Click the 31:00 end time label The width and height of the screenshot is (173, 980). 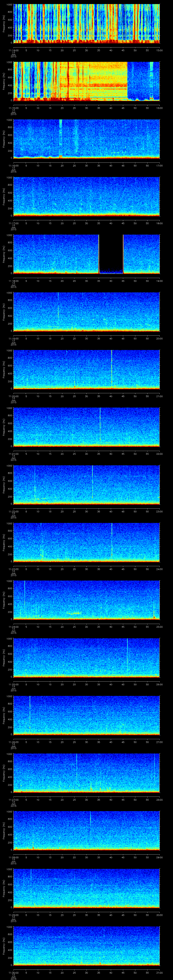(159, 973)
